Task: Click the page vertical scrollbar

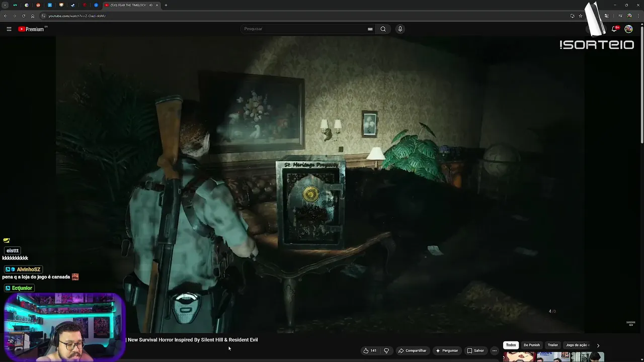Action: click(x=641, y=85)
